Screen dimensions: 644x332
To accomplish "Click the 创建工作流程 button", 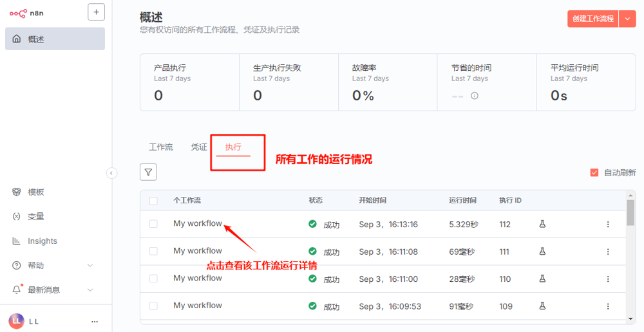I will [592, 19].
